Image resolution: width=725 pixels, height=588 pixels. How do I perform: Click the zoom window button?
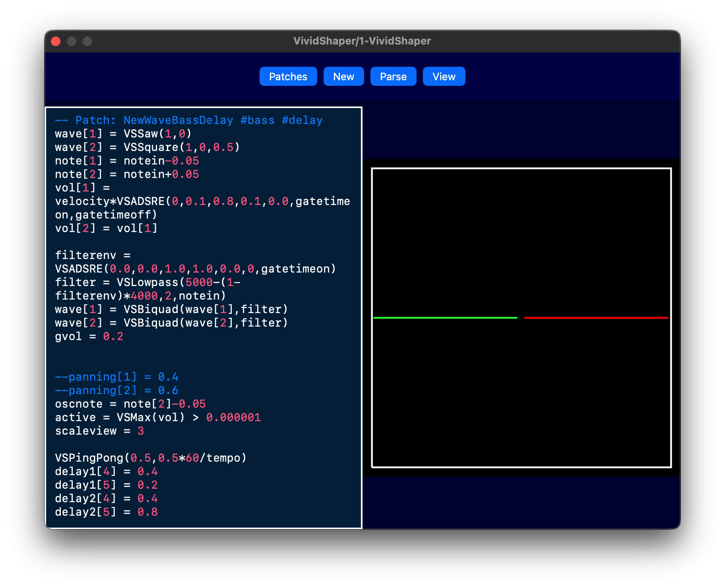coord(87,41)
